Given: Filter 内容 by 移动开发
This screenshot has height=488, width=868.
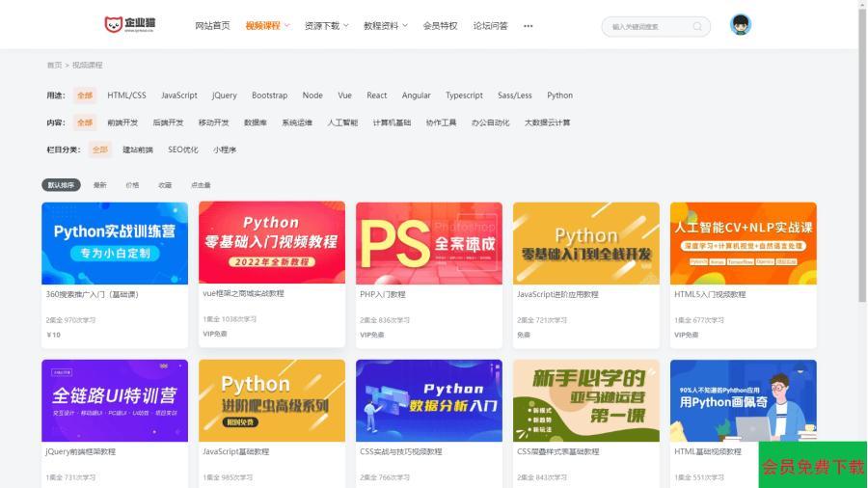Looking at the screenshot, I should [x=214, y=122].
